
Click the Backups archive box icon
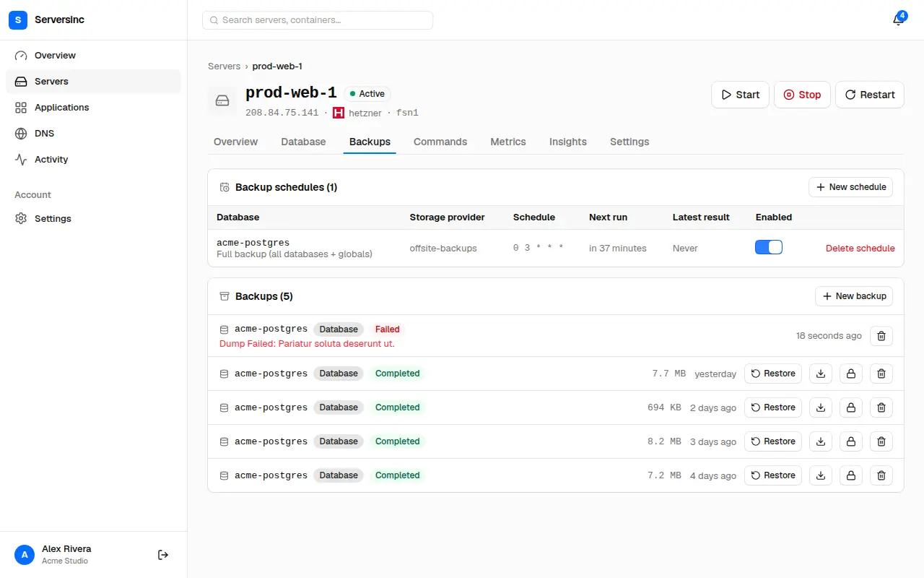click(225, 296)
